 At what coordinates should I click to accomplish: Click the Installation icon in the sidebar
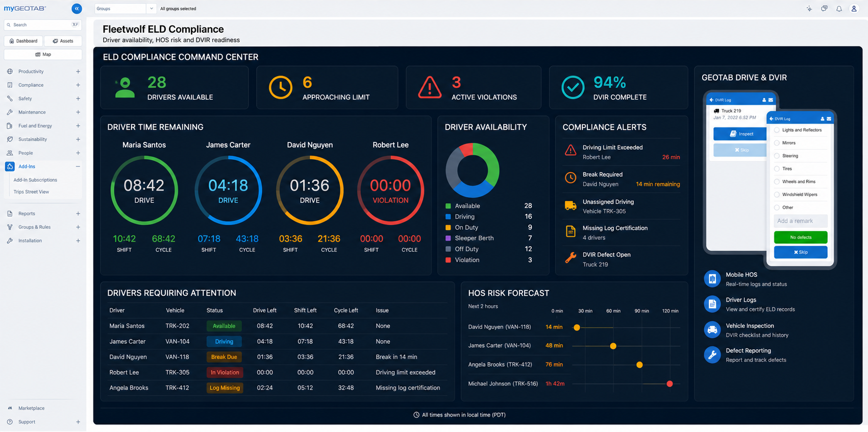10,241
